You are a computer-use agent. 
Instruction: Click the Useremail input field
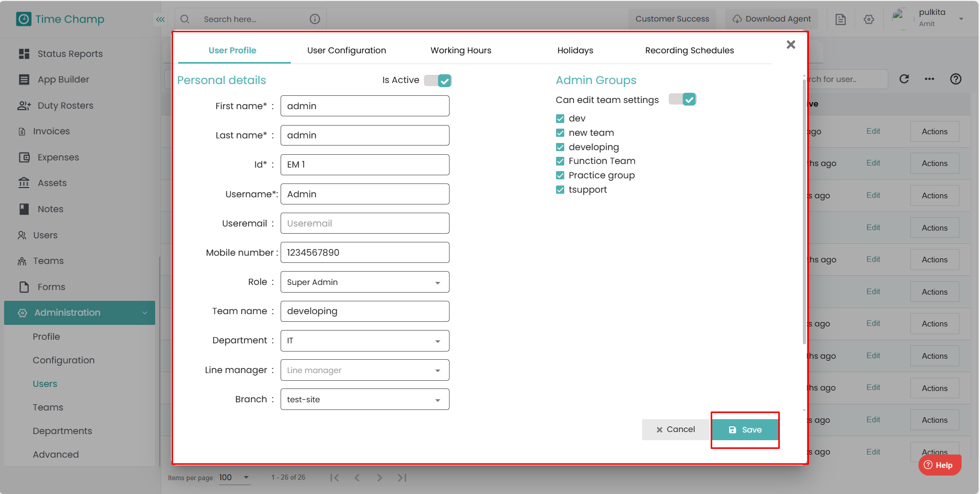[x=365, y=223]
